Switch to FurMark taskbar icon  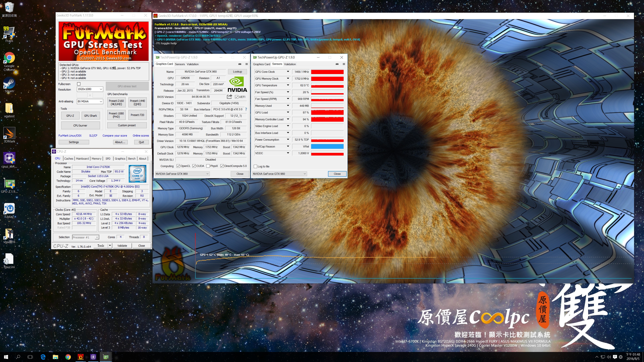pyautogui.click(x=80, y=357)
